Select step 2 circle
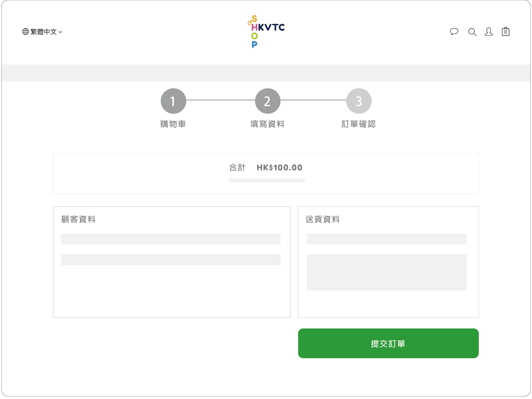The image size is (532, 399). (x=268, y=101)
